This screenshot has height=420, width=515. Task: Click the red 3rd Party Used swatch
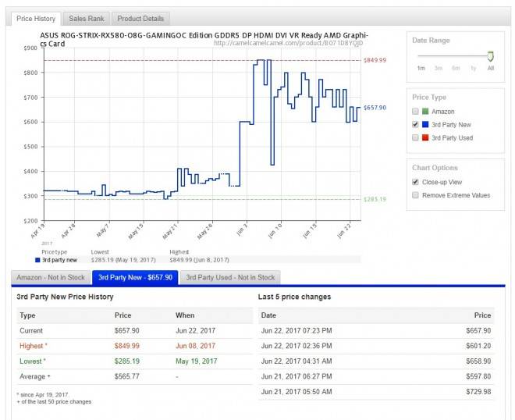tap(425, 137)
